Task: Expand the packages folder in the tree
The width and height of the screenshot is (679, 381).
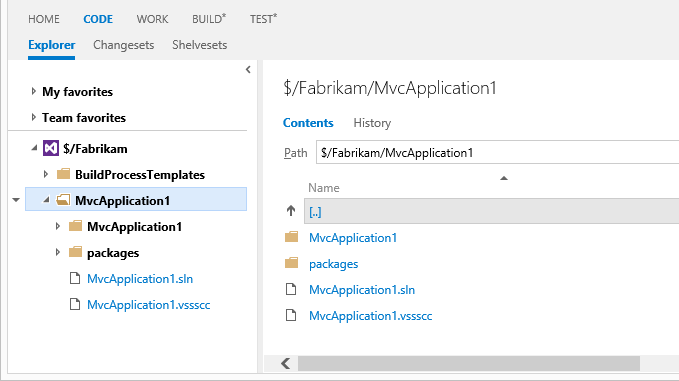Action: 58,252
